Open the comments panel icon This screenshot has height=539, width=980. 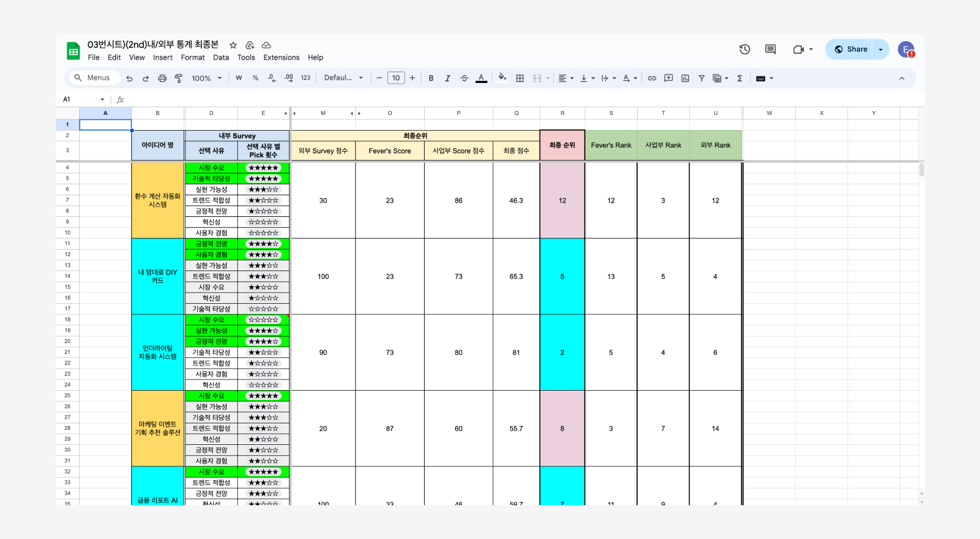point(770,49)
